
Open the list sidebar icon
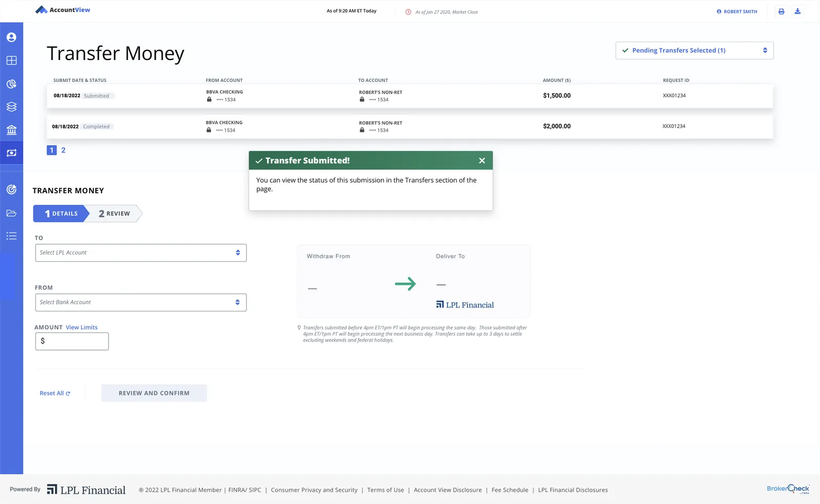coord(11,236)
